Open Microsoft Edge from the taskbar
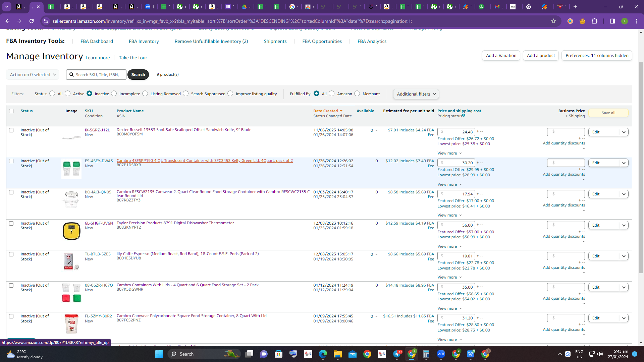 point(323,354)
